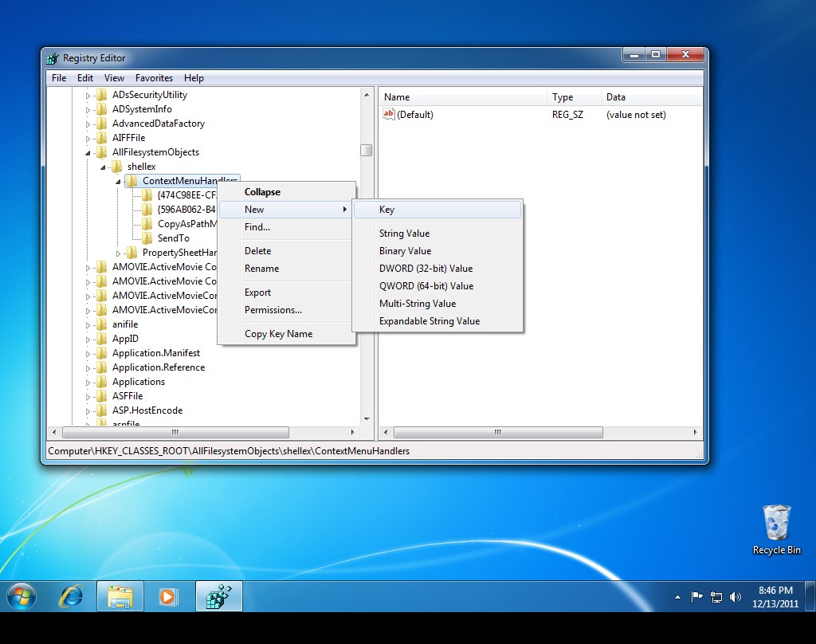Launch Internet Explorer from the taskbar
This screenshot has height=644, width=816.
click(x=71, y=597)
